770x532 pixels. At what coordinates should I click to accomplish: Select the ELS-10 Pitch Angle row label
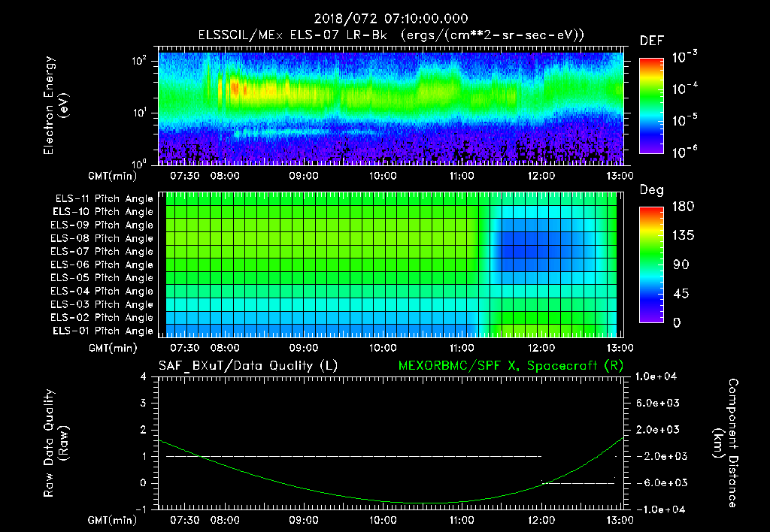[103, 212]
